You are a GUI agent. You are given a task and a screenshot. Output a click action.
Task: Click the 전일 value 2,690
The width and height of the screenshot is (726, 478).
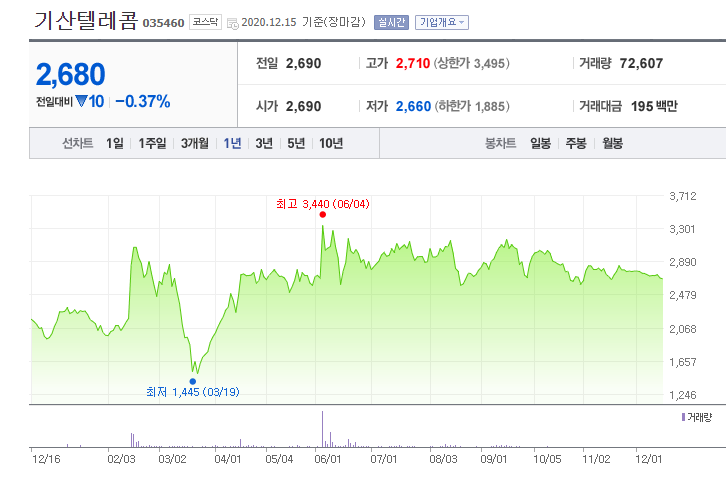tap(303, 63)
